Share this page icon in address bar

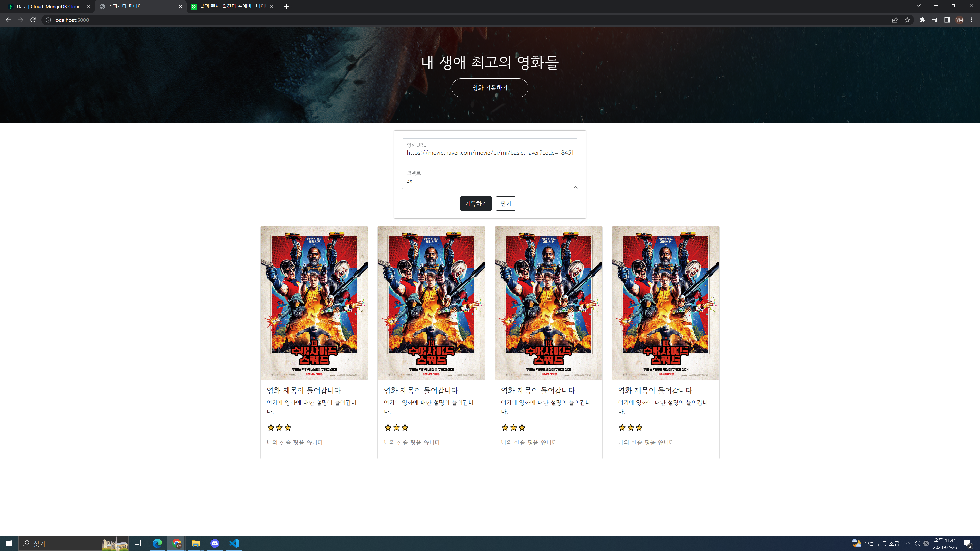click(895, 20)
